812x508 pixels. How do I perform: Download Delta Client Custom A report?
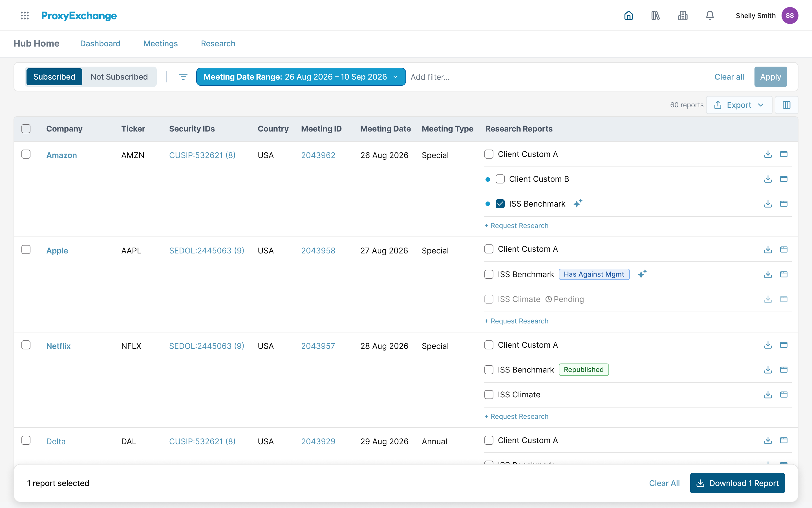[768, 441]
